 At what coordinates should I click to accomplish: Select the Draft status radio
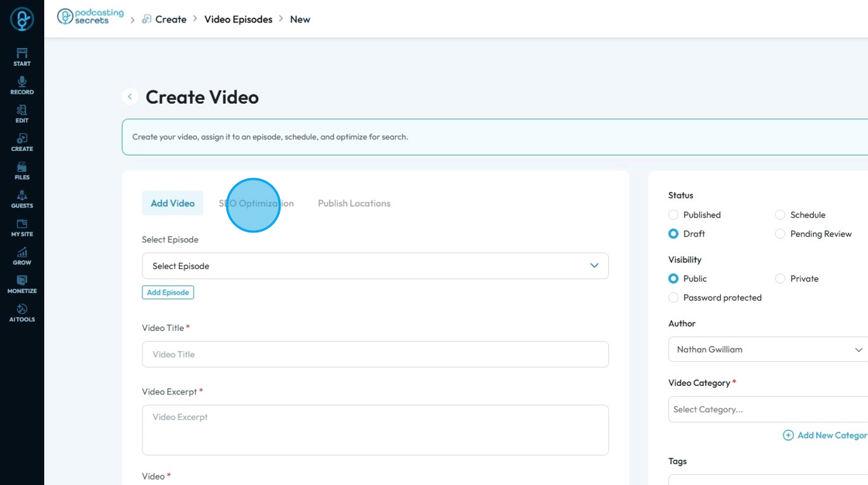(673, 234)
